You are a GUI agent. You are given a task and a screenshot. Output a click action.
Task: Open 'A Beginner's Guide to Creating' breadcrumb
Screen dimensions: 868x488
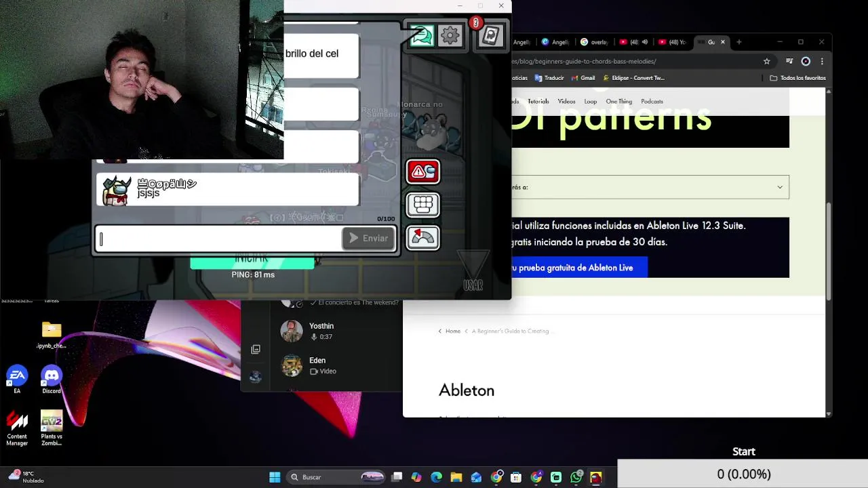[511, 331]
